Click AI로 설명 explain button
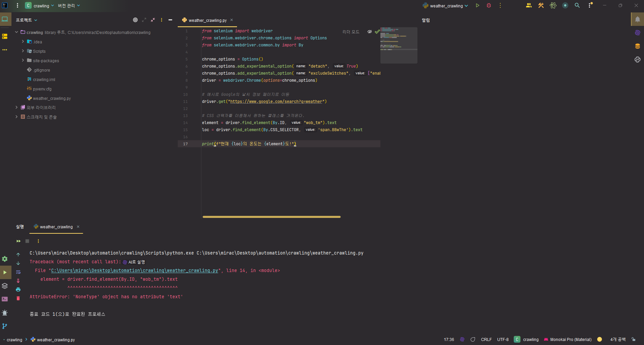Viewport: 644px width, 345px height. [134, 262]
